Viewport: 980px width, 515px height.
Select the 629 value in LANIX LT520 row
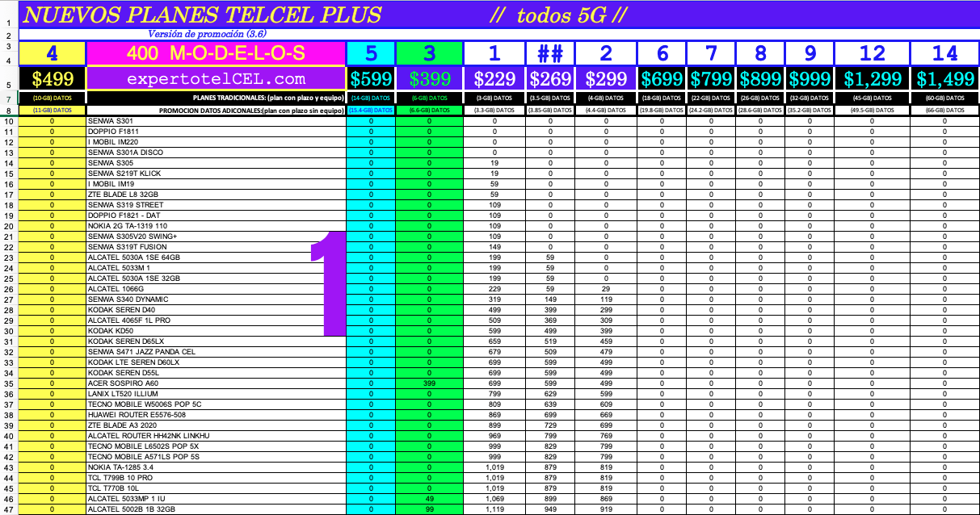click(x=550, y=394)
